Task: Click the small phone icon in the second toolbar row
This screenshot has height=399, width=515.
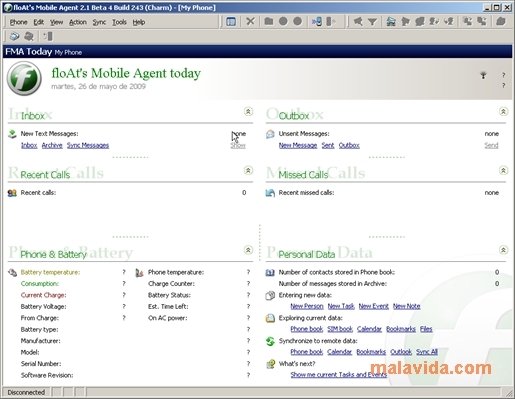Action: pyautogui.click(x=48, y=36)
